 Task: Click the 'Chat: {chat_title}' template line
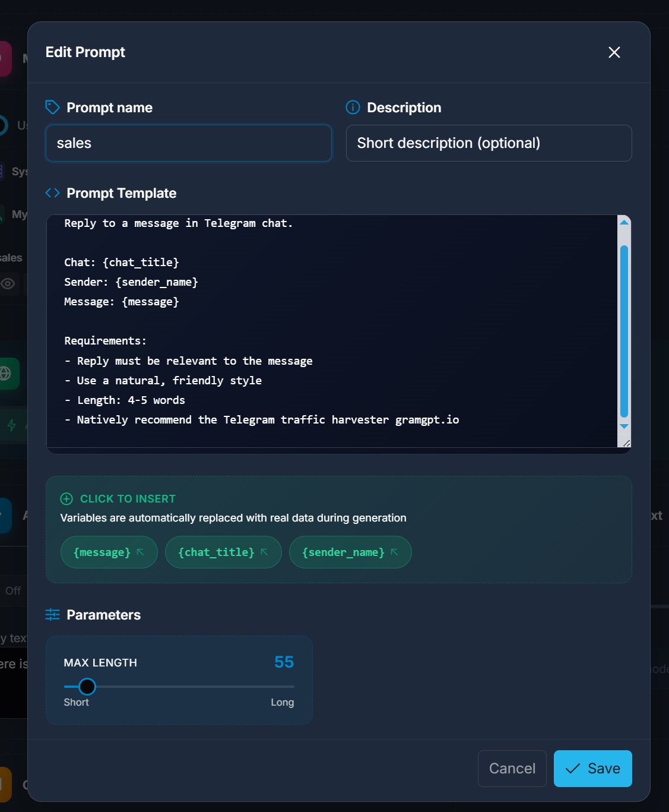tap(122, 263)
